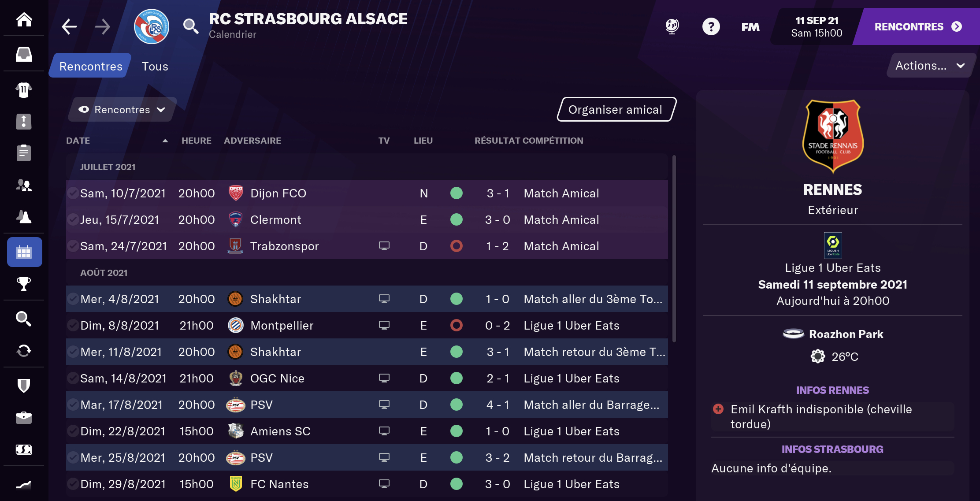Viewport: 980px width, 501px height.
Task: Switch to the Tous tab
Action: coord(155,66)
